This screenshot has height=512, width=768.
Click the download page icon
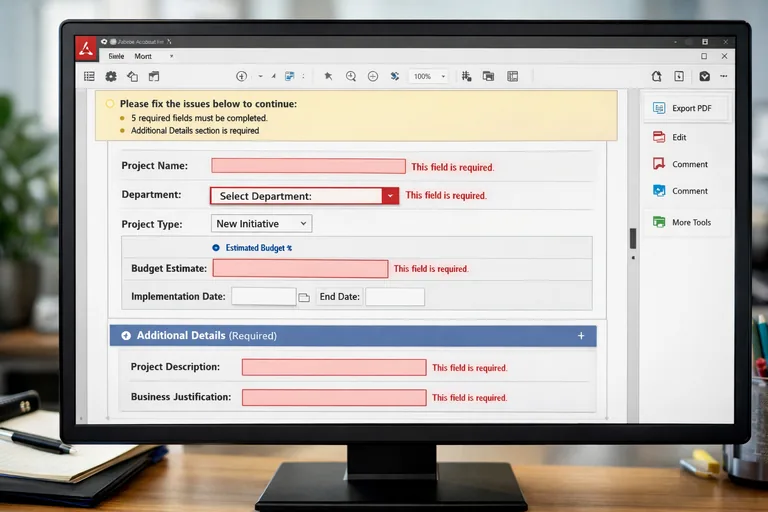(679, 76)
